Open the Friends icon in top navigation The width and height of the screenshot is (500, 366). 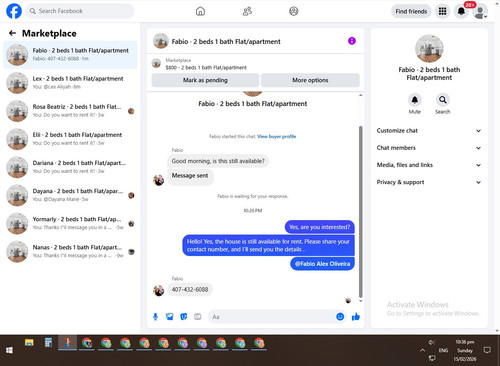pyautogui.click(x=247, y=11)
